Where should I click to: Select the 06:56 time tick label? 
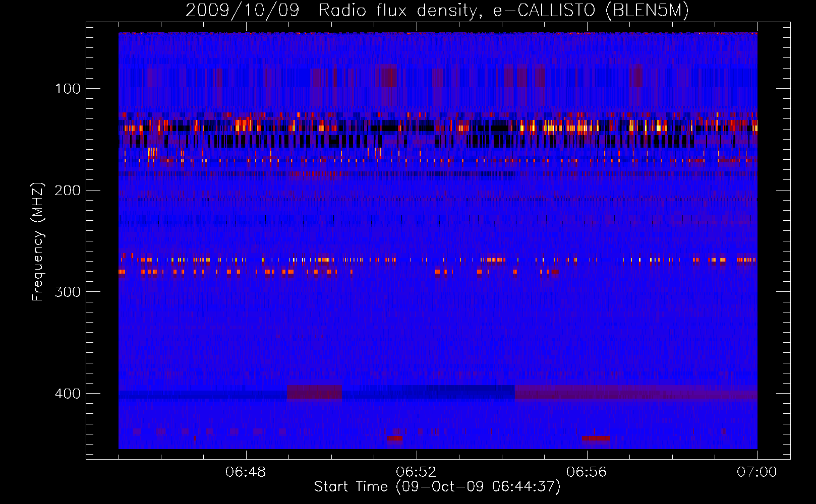(x=587, y=472)
